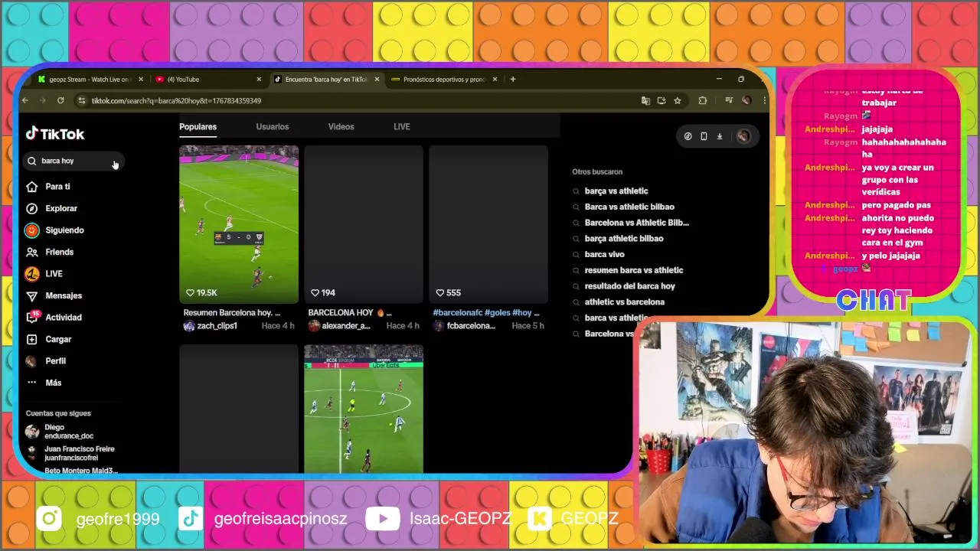
Task: Search suggestion Barca vs athletic bilbao
Action: (629, 207)
